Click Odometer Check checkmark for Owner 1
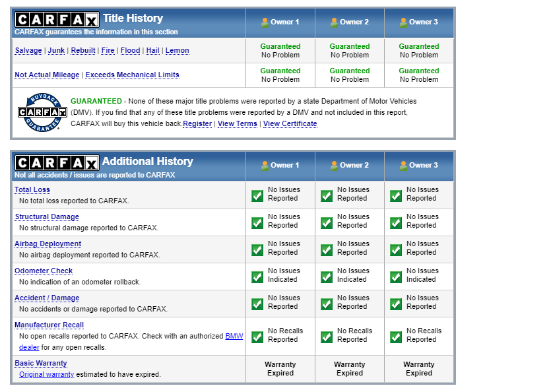Viewport: 551px width, 392px height. 257,277
